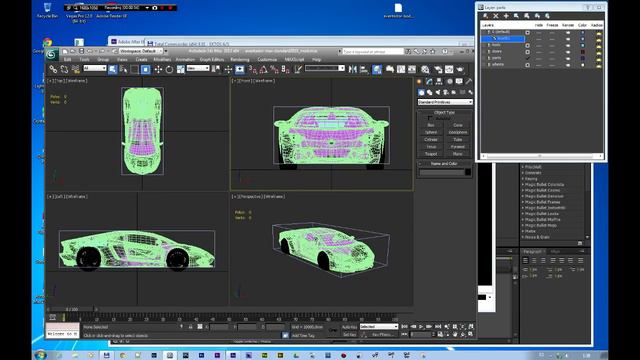Open the MAXScript menu
The height and width of the screenshot is (360, 640).
click(x=294, y=60)
